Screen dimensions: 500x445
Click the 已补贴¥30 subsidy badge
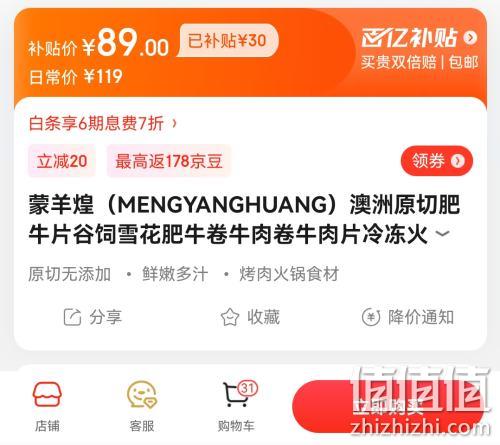point(227,41)
